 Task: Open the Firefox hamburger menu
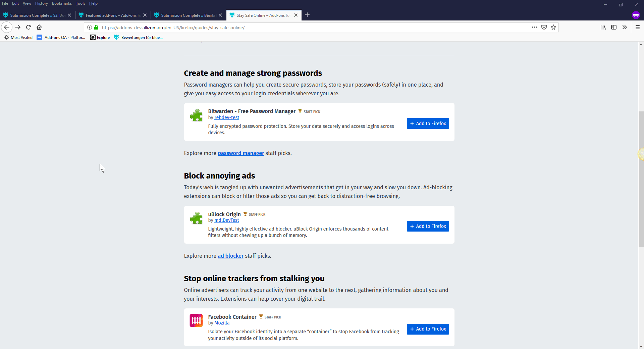pos(638,27)
